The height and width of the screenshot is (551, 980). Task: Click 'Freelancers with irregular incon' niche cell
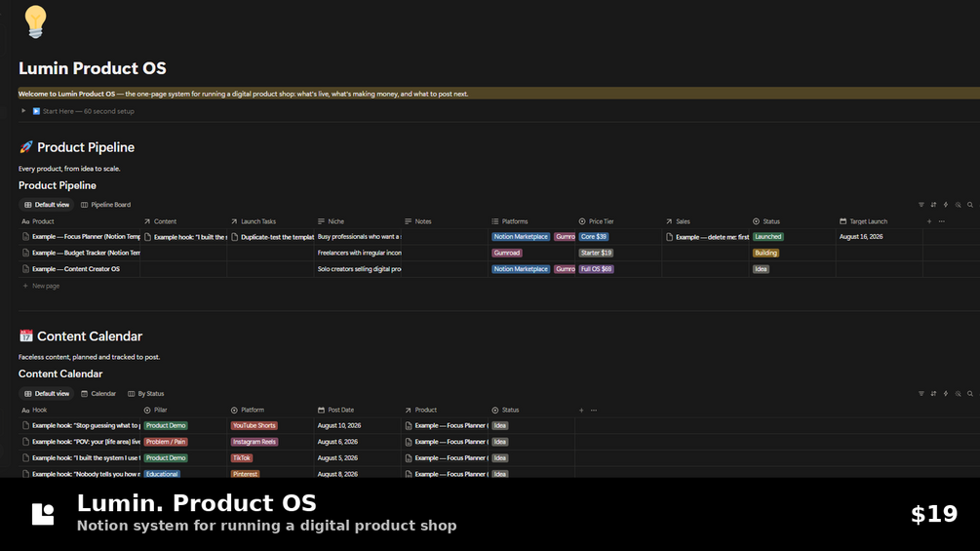[360, 253]
